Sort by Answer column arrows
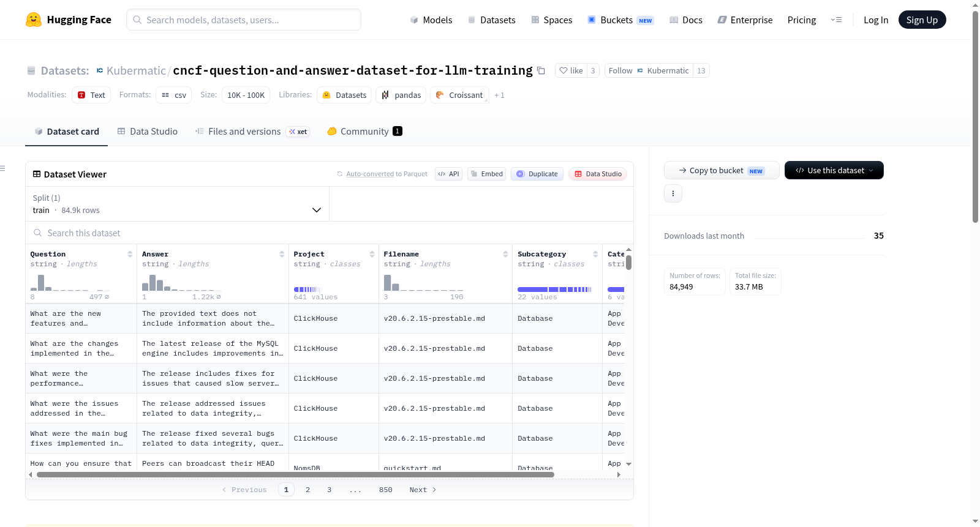 (x=282, y=254)
